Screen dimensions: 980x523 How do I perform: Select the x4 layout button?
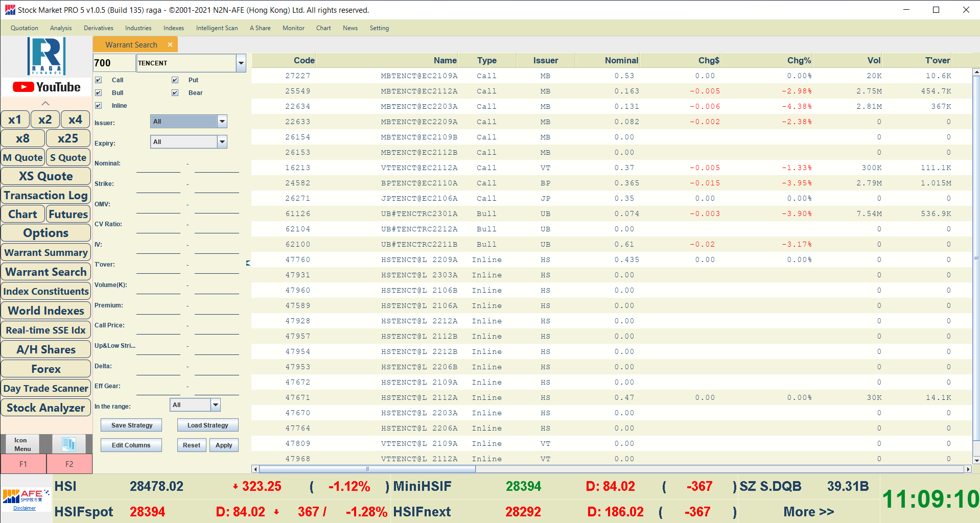(x=75, y=120)
